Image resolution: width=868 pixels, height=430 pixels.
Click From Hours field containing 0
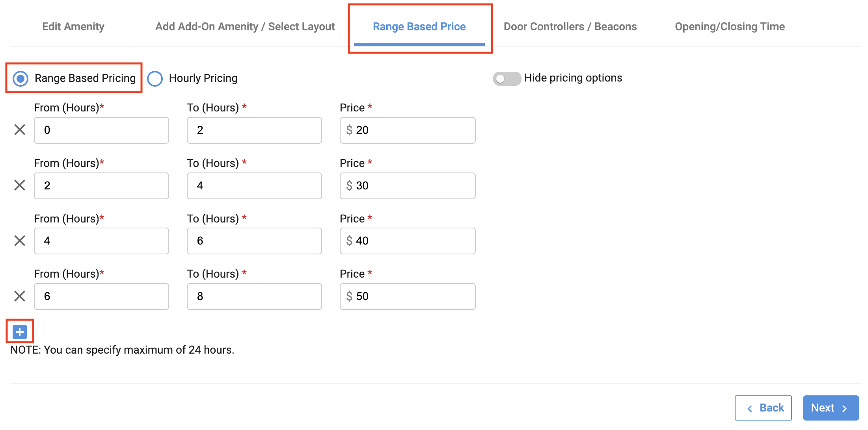coord(101,130)
